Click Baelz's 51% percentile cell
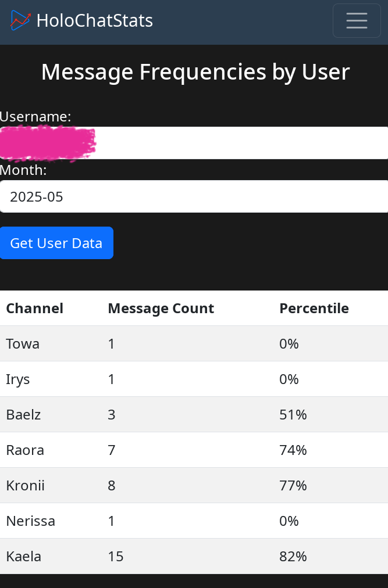 pos(293,415)
